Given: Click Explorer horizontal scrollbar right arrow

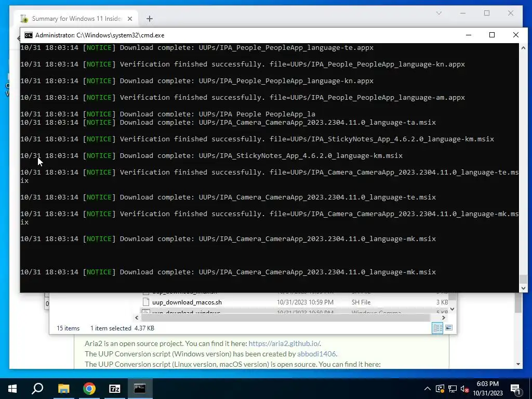Looking at the screenshot, I should pyautogui.click(x=444, y=317).
